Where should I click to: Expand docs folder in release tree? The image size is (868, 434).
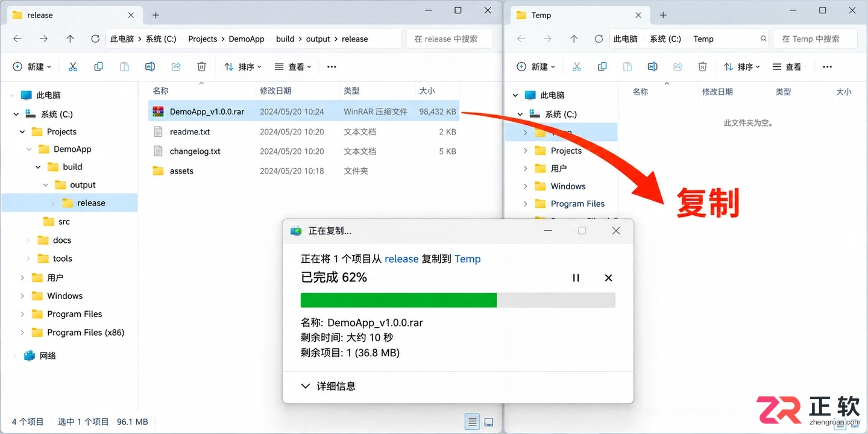[x=28, y=240]
